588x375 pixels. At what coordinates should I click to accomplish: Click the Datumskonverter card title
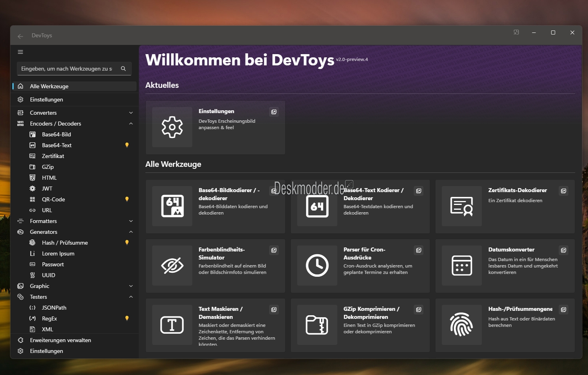click(511, 249)
